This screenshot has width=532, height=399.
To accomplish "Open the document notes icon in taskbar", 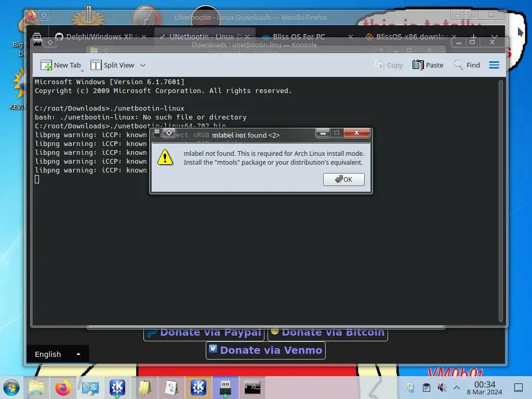I will point(171,388).
